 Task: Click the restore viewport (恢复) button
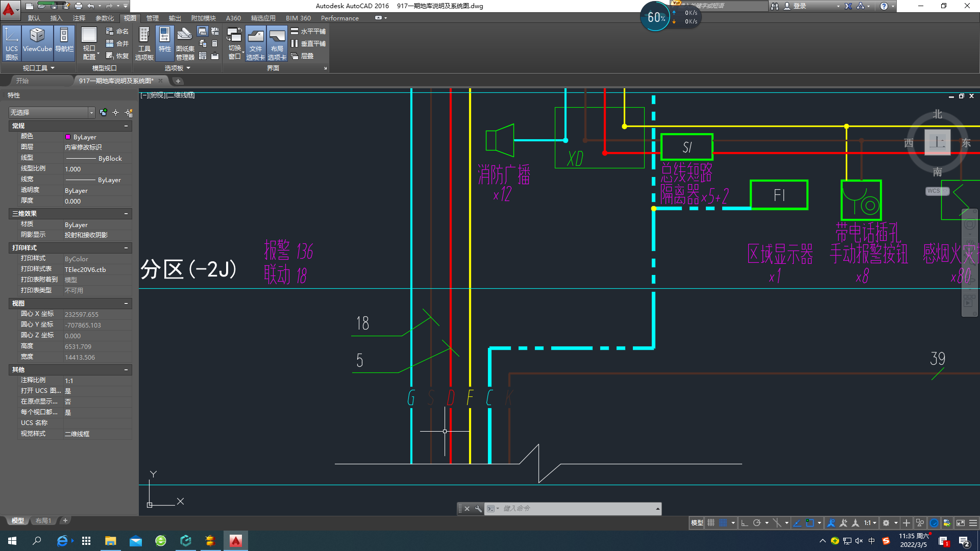[117, 56]
